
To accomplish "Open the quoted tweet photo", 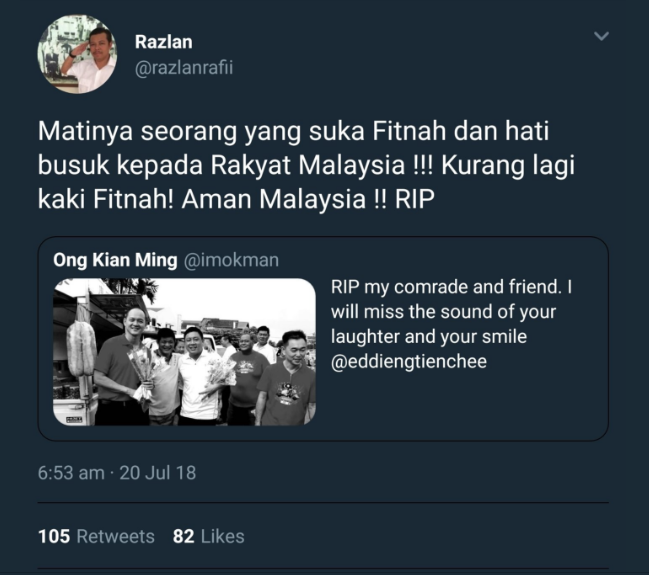I will (x=184, y=351).
